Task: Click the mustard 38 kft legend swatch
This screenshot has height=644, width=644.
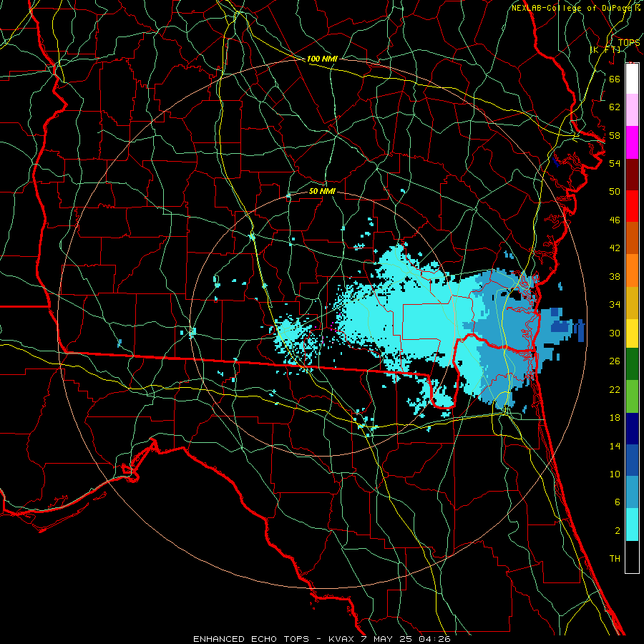Action: point(632,303)
